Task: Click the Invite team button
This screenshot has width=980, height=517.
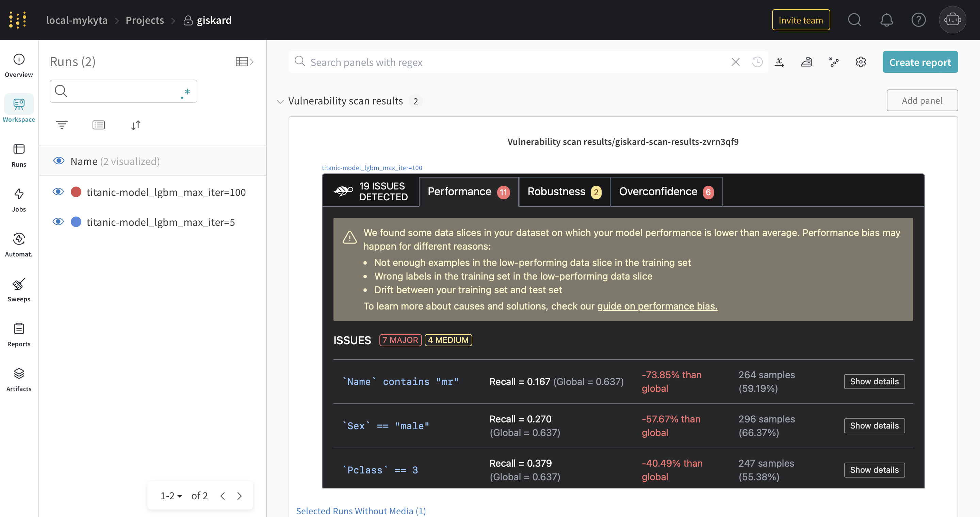Action: [x=801, y=20]
